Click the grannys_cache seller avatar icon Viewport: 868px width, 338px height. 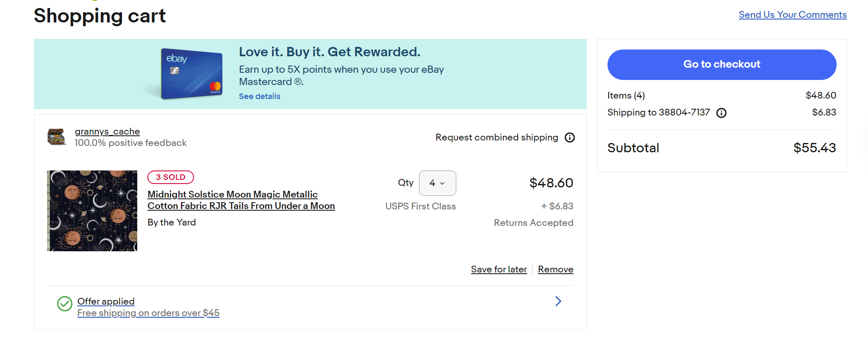point(56,137)
